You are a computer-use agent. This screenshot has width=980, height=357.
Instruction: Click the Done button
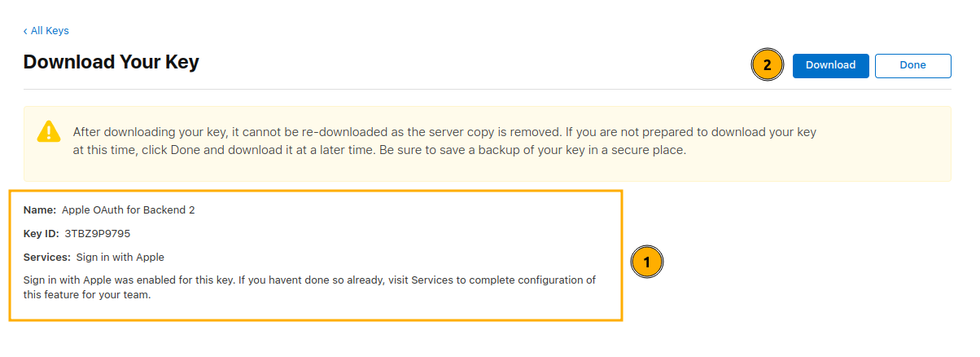(x=912, y=65)
